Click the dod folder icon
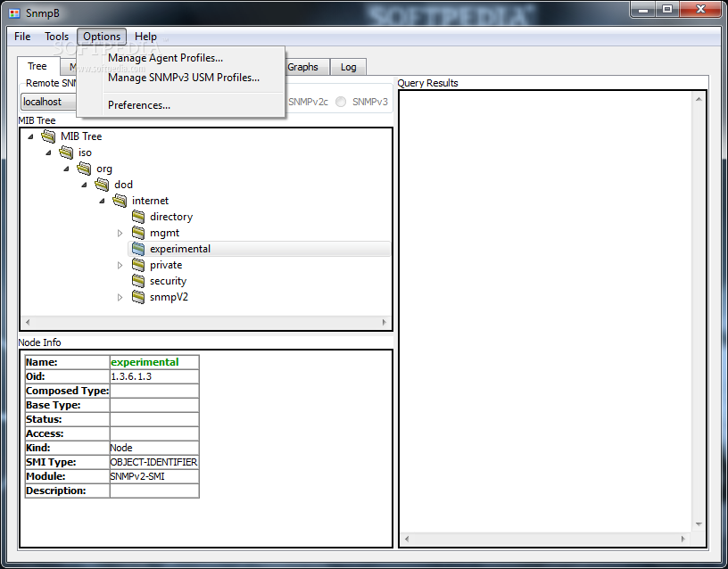Viewport: 728px width, 569px height. pyautogui.click(x=102, y=185)
